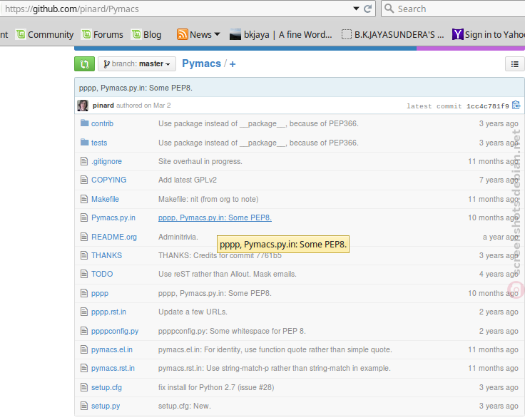Open the README.org file
This screenshot has height=420, width=525.
tap(114, 237)
